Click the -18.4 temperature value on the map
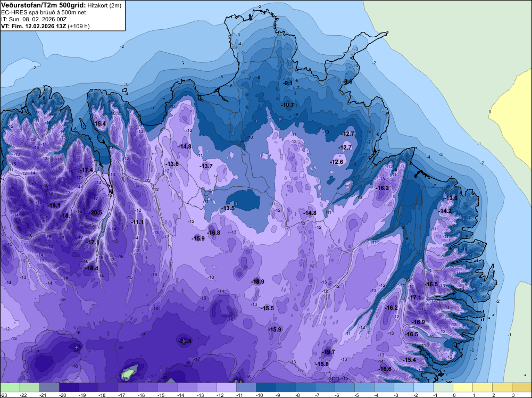This screenshot has height=398, width=532. pyautogui.click(x=92, y=268)
